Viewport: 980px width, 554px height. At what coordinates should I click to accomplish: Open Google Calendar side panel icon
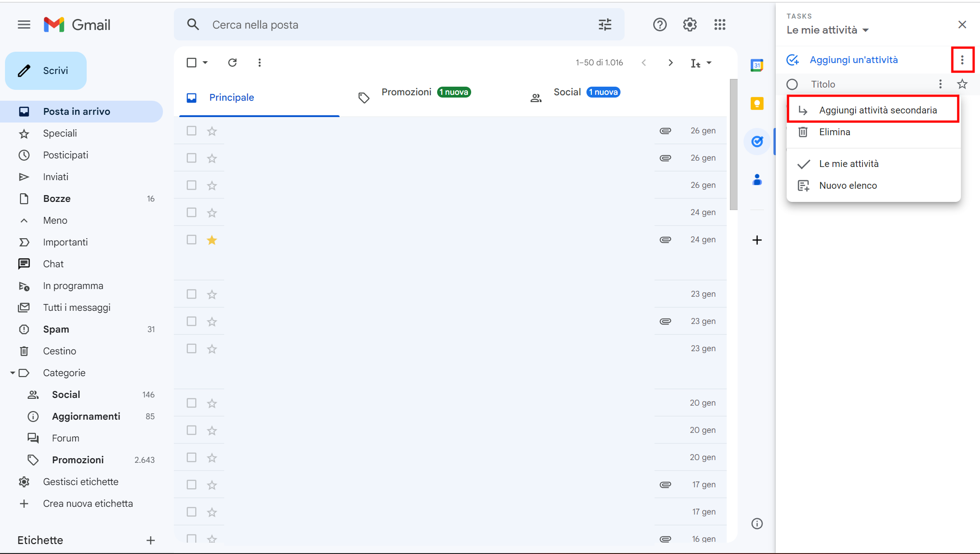coord(757,65)
